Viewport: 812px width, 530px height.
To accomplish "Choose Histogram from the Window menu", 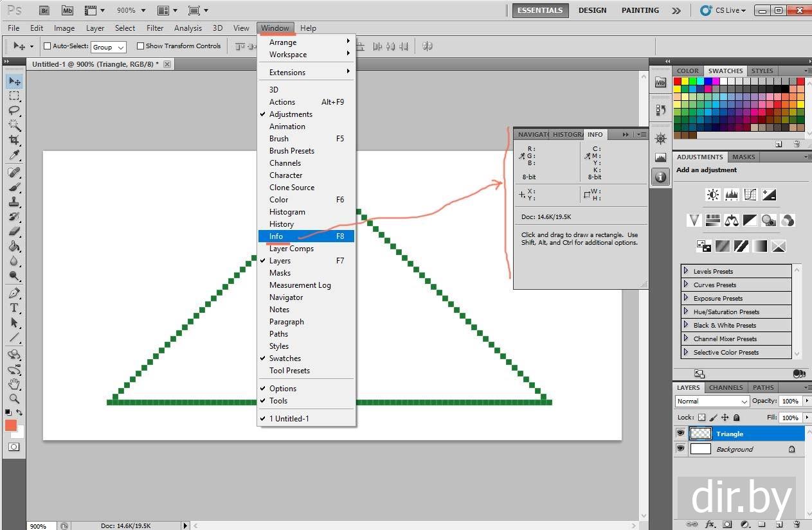I will pos(287,212).
